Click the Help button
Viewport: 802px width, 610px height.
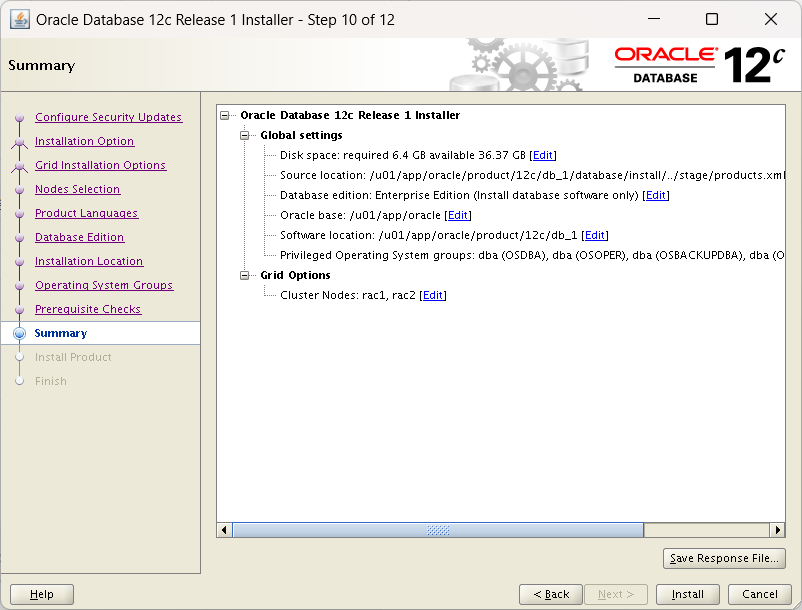click(x=41, y=595)
